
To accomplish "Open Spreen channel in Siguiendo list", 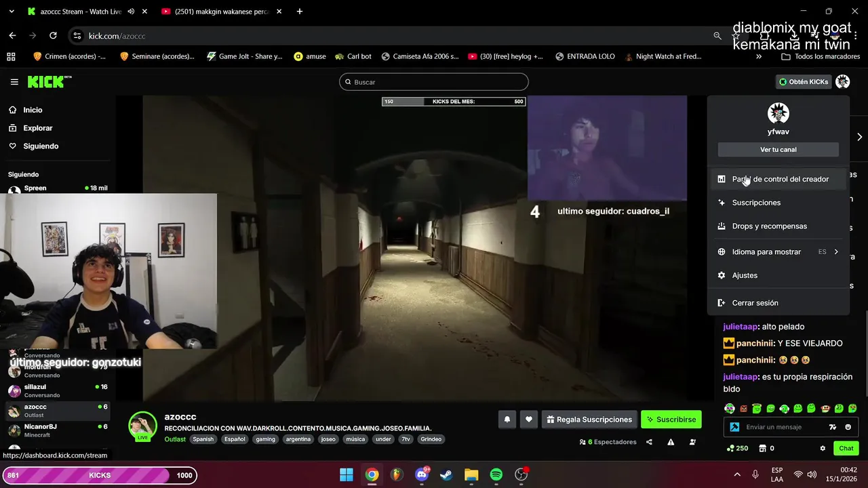I will click(58, 189).
